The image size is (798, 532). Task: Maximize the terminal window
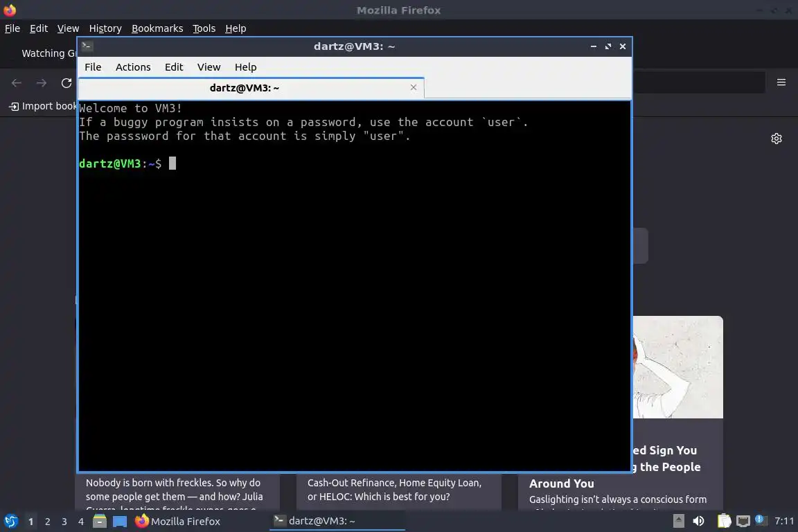[x=608, y=46]
